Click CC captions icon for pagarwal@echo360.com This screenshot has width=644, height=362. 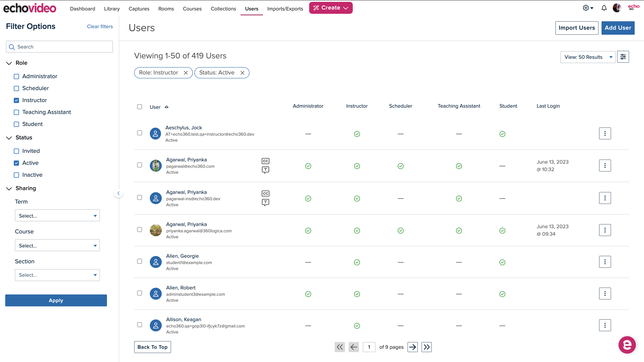pyautogui.click(x=265, y=161)
